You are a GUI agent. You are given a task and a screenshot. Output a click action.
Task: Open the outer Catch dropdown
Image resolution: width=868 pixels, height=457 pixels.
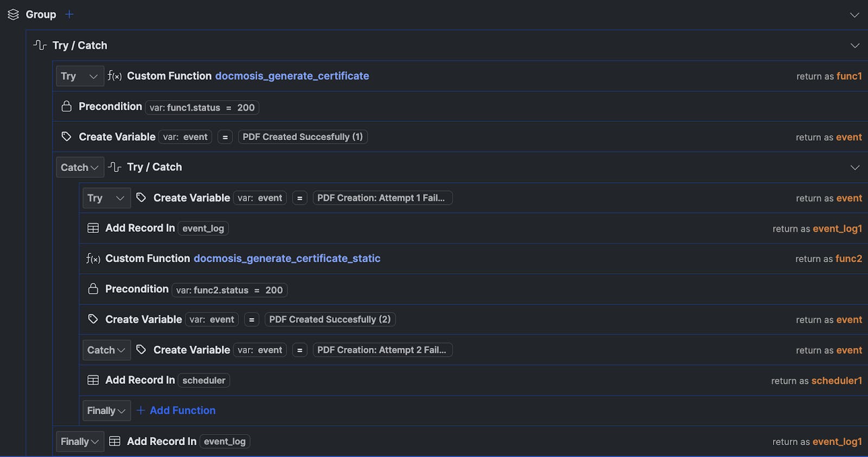tap(79, 167)
